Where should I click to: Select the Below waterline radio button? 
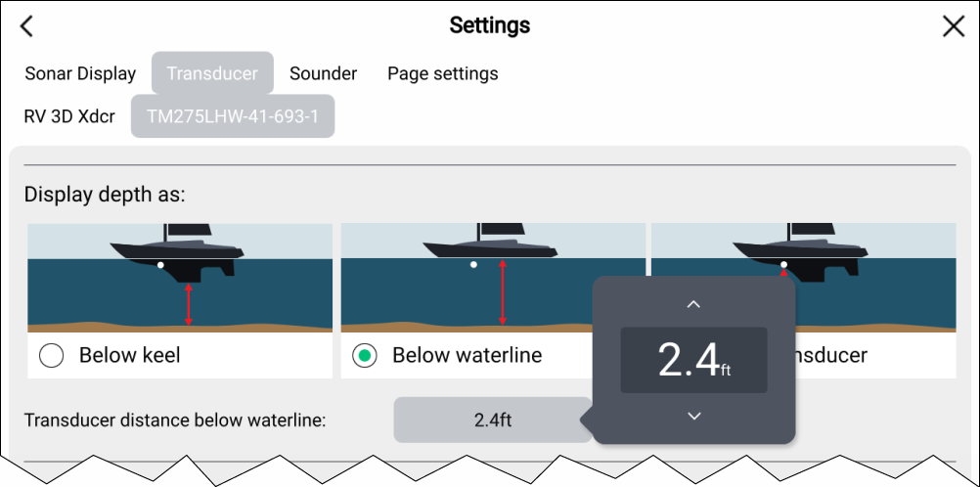365,356
